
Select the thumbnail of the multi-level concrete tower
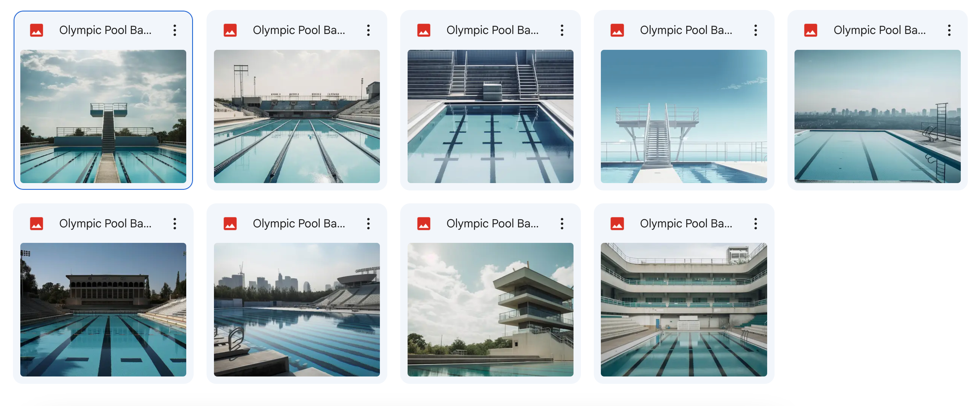click(x=490, y=309)
